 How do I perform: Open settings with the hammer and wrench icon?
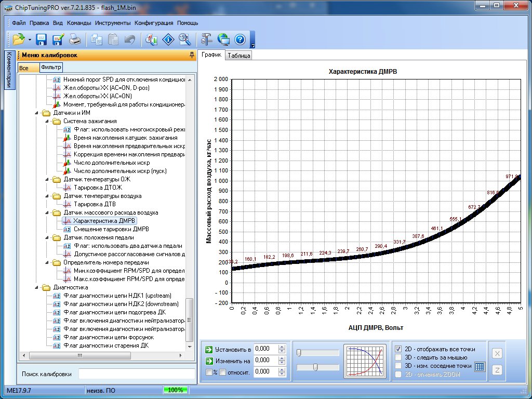pos(206,39)
